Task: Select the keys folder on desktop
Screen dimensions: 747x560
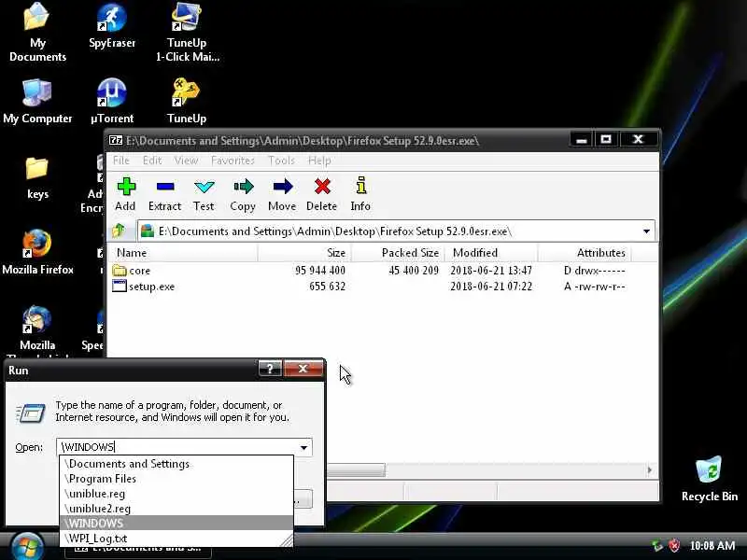Action: tap(37, 178)
